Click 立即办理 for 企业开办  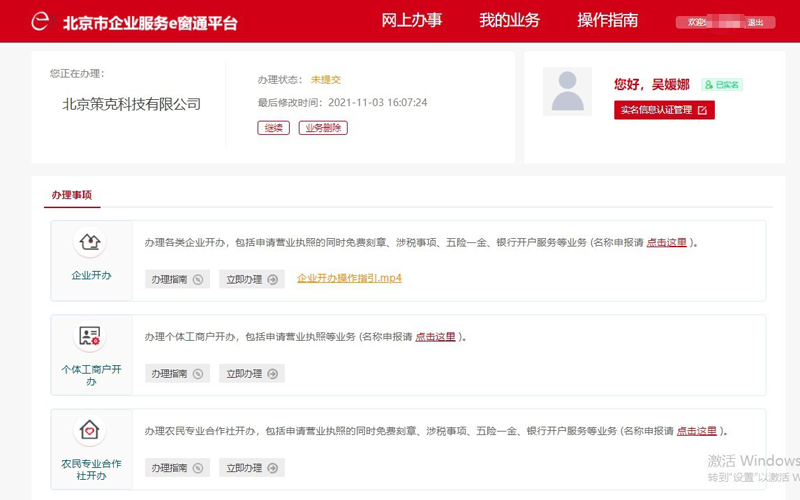pyautogui.click(x=252, y=280)
